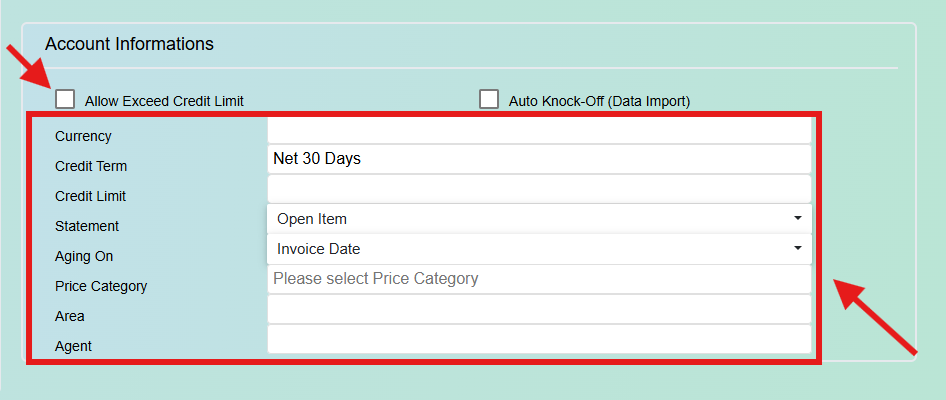Click the Aging On dropdown arrow icon
This screenshot has height=400, width=946.
798,249
